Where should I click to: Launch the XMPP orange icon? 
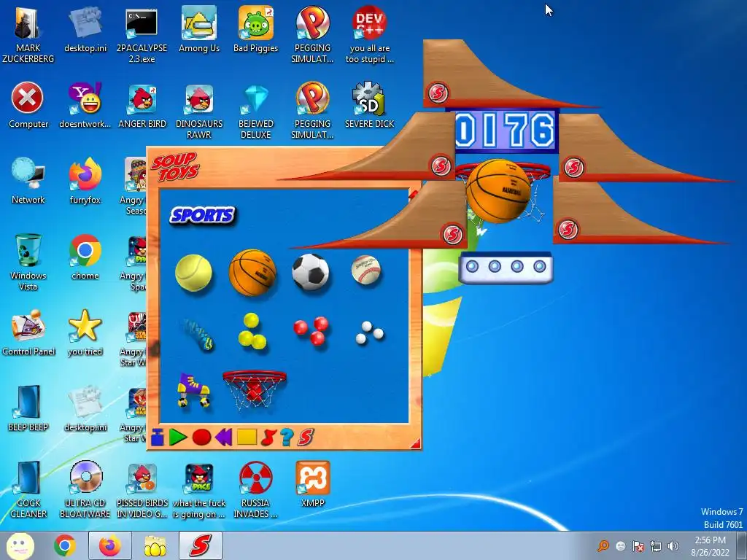click(312, 484)
